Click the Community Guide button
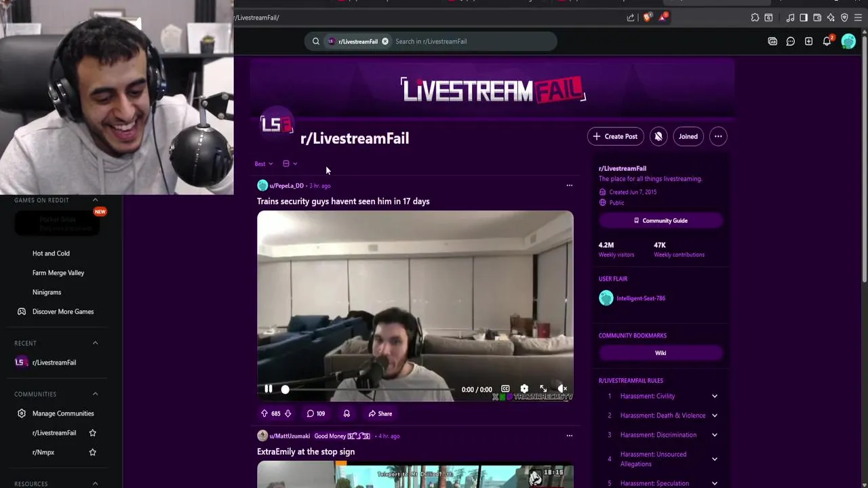The height and width of the screenshot is (488, 868). 660,220
